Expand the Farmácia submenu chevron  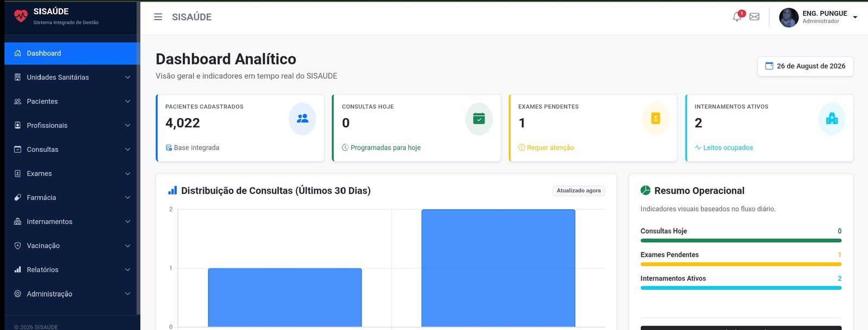[x=127, y=198]
